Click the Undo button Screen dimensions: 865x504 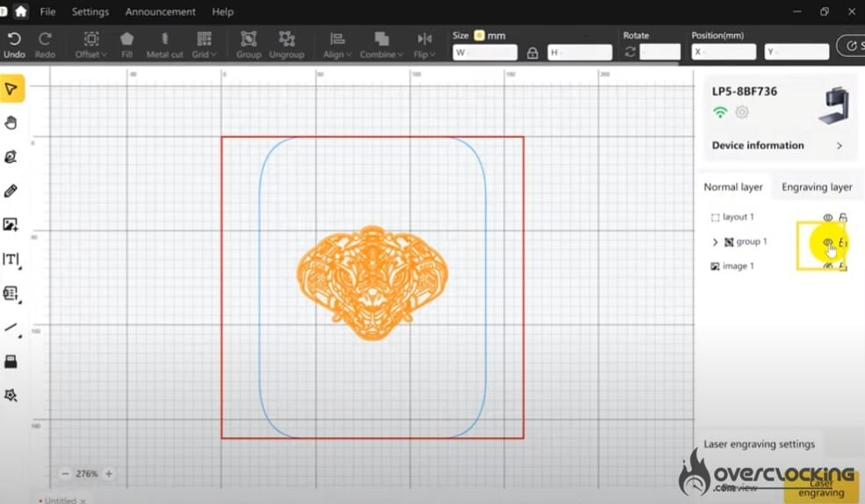click(14, 45)
